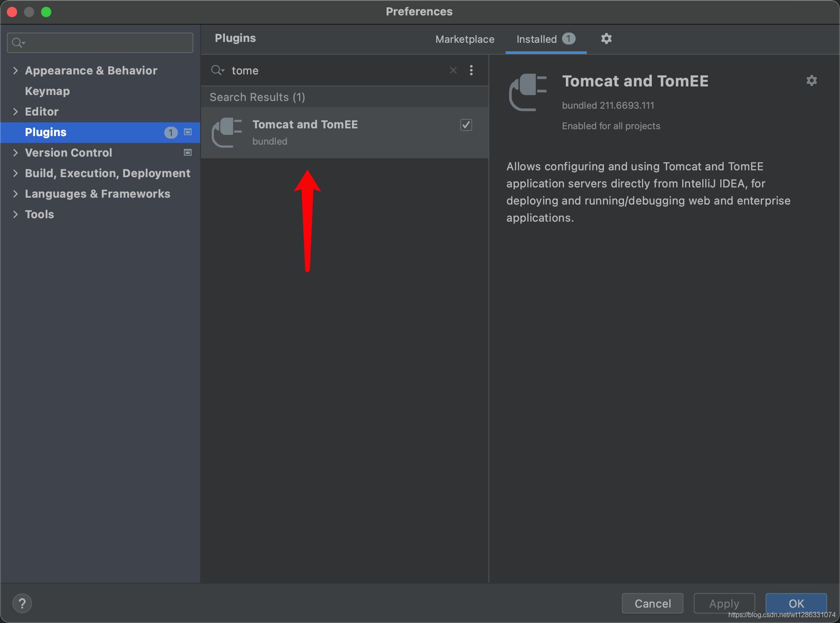Expand Appearance & Behavior section
The image size is (840, 623).
point(15,71)
